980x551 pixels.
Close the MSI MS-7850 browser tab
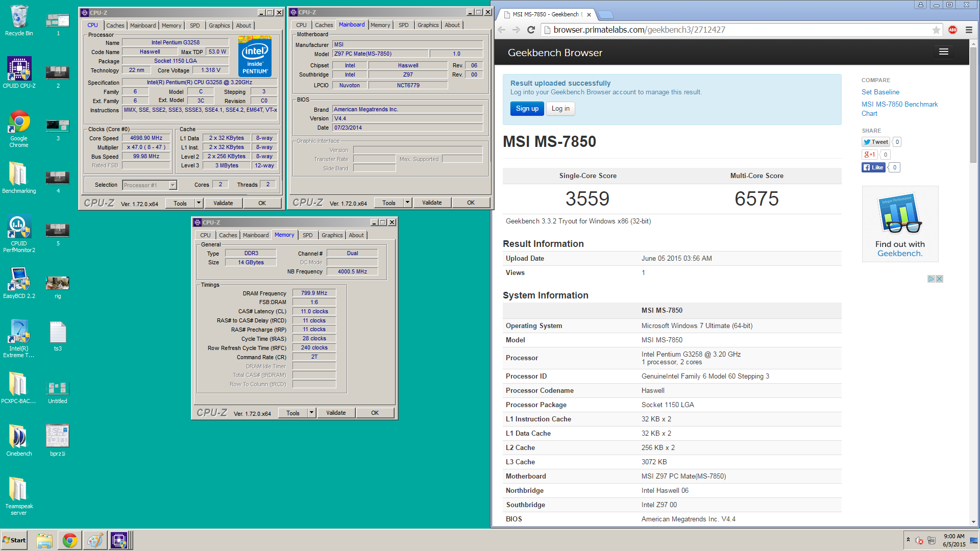click(x=589, y=14)
